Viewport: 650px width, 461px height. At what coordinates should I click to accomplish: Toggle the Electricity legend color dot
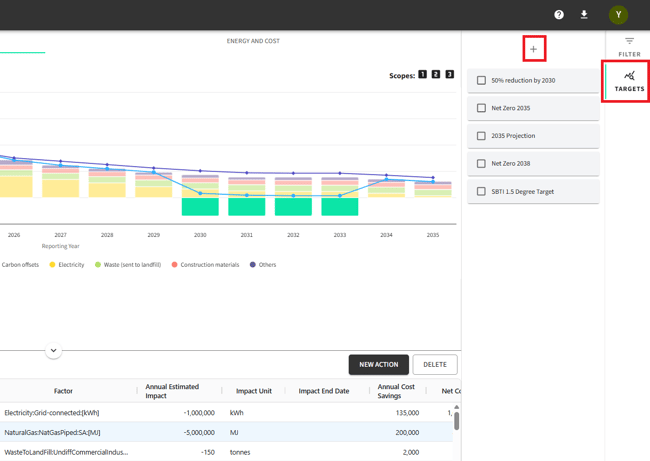pos(52,265)
